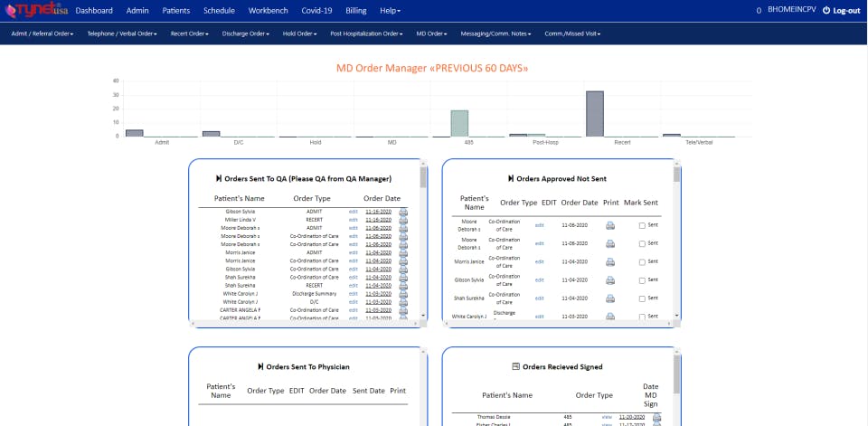
Task: Print Shah Surekha's order in Approved Not Sent
Action: click(x=610, y=298)
